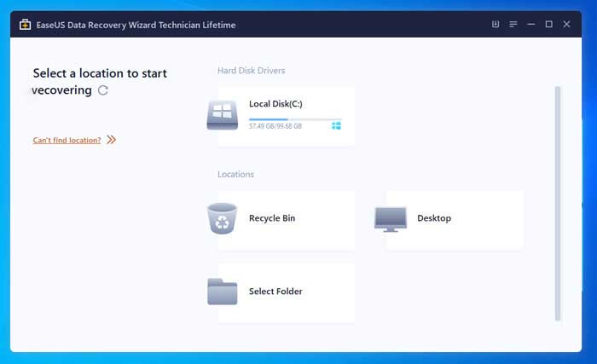Click the Desktop monitor icon

[391, 220]
